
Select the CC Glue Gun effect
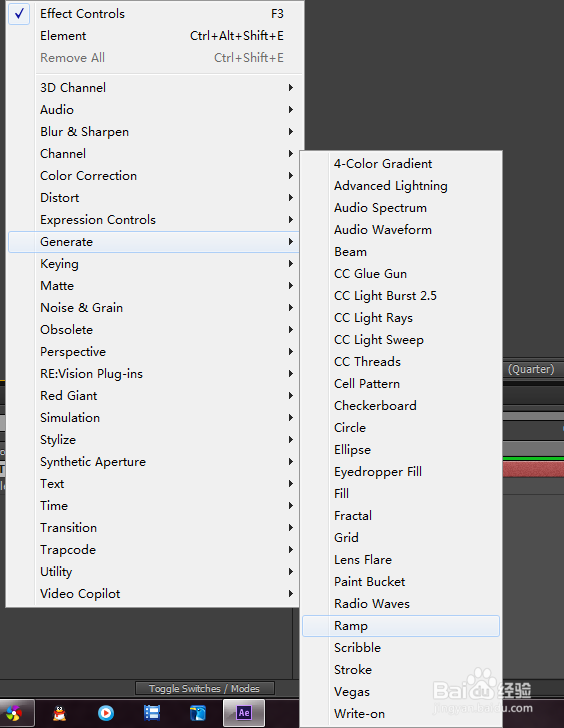[x=401, y=274]
